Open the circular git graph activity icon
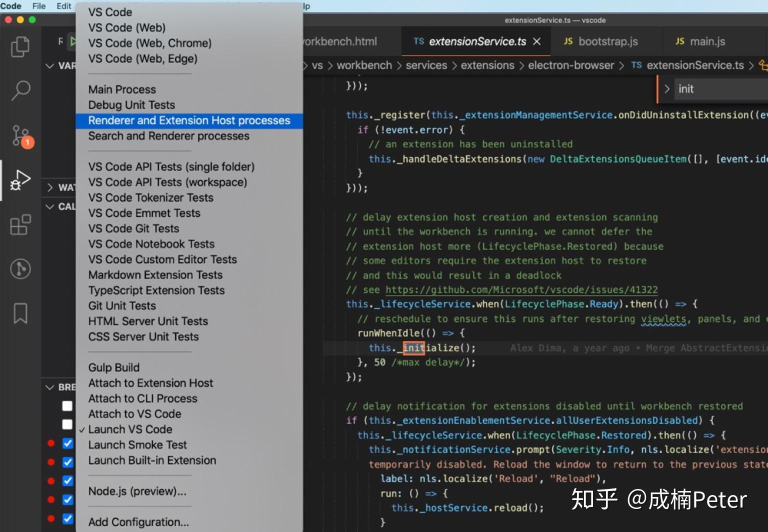Image resolution: width=768 pixels, height=532 pixels. (x=20, y=269)
